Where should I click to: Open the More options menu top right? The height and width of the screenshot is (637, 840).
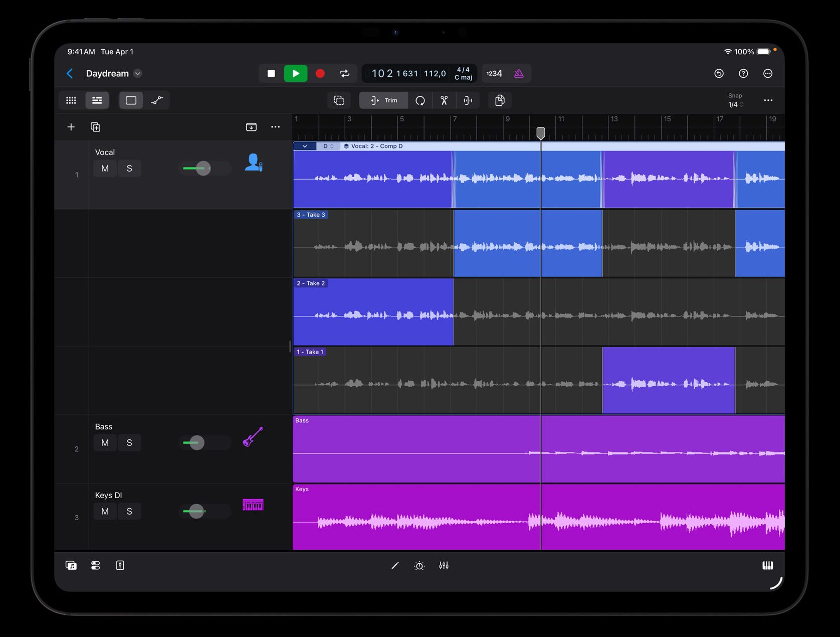pyautogui.click(x=768, y=73)
